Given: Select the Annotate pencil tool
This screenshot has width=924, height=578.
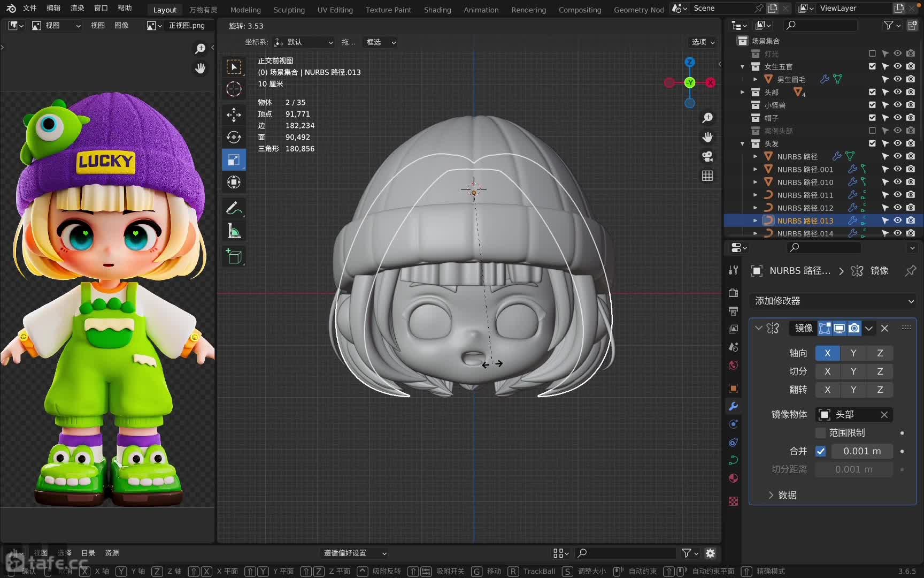Looking at the screenshot, I should pos(234,208).
